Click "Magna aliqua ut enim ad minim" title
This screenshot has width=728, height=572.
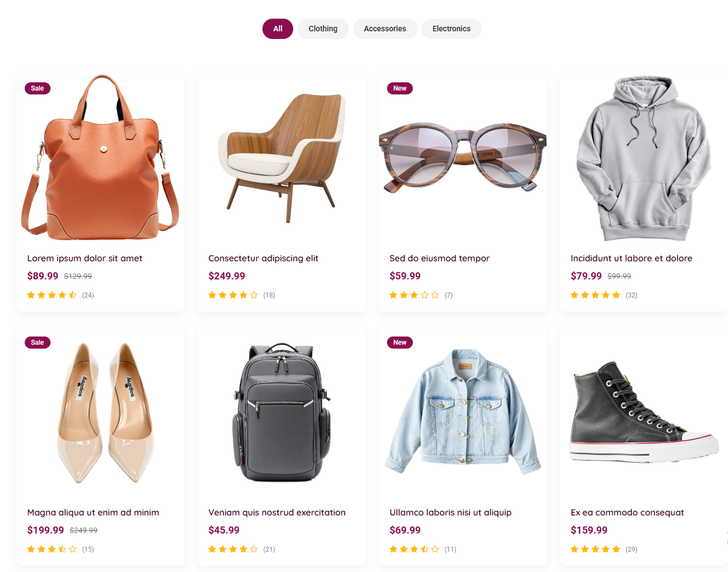coord(93,513)
